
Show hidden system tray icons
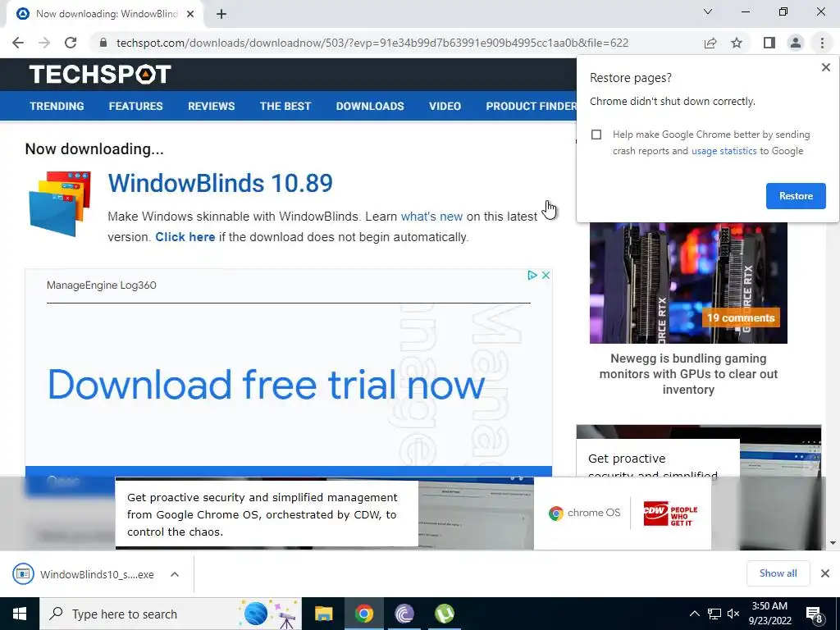coord(694,614)
